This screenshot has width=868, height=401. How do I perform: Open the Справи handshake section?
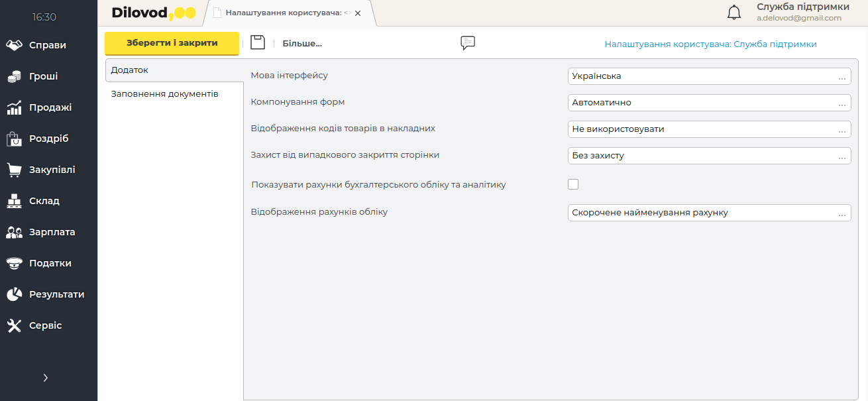click(x=48, y=45)
